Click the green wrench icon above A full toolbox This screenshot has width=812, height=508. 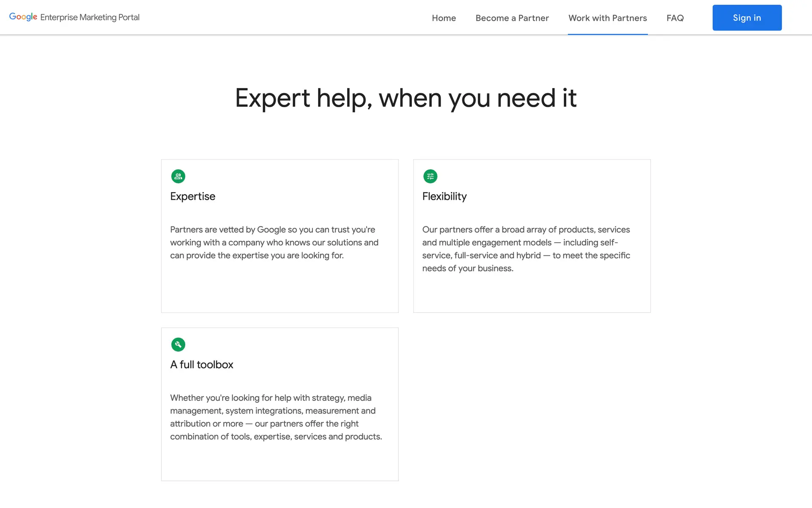[x=178, y=345]
